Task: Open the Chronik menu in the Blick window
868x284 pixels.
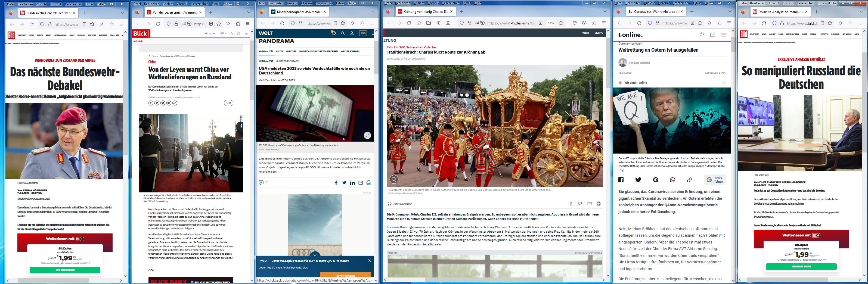Action: click(183, 4)
